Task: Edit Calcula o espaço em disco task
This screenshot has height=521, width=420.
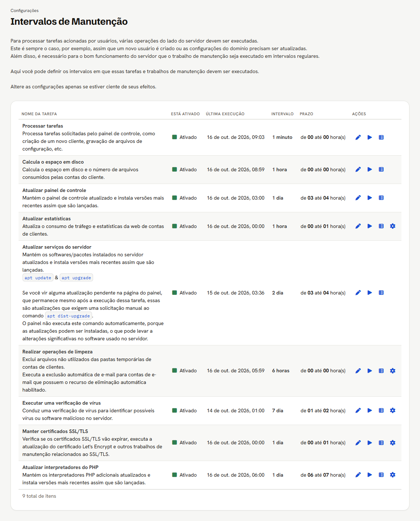Action: point(358,169)
